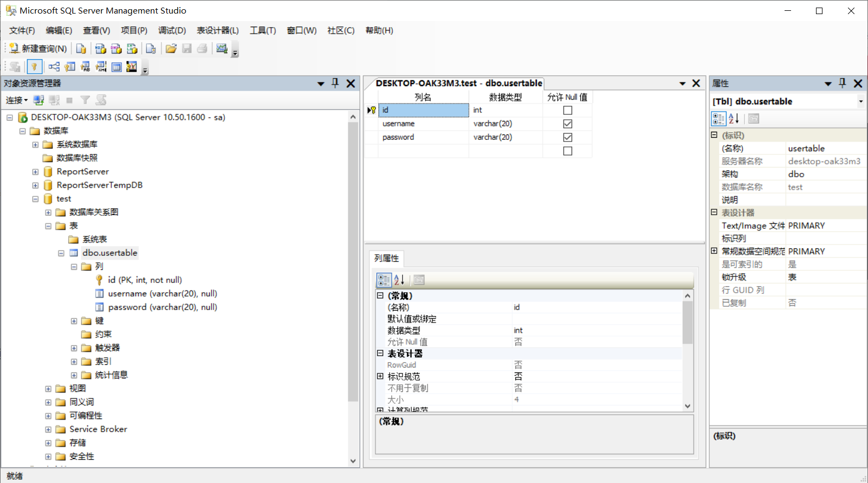Uncheck Allow Null for the username column
The width and height of the screenshot is (868, 483).
click(567, 124)
